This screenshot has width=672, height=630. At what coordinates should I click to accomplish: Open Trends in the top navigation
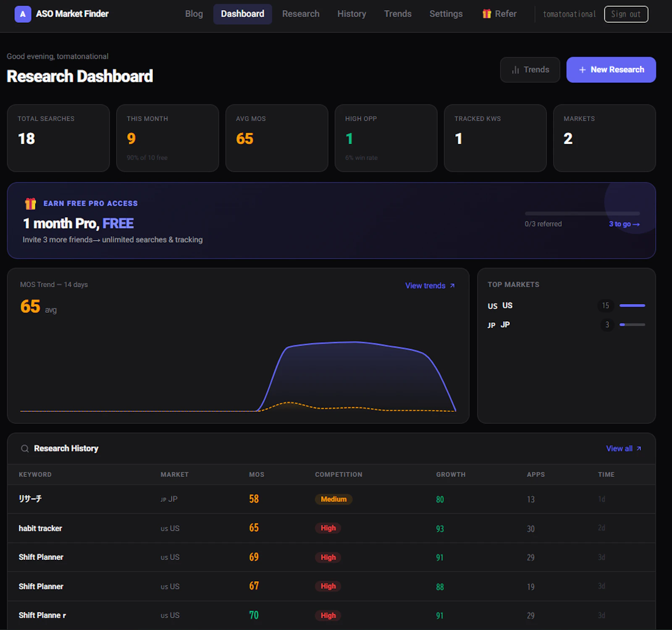[398, 14]
